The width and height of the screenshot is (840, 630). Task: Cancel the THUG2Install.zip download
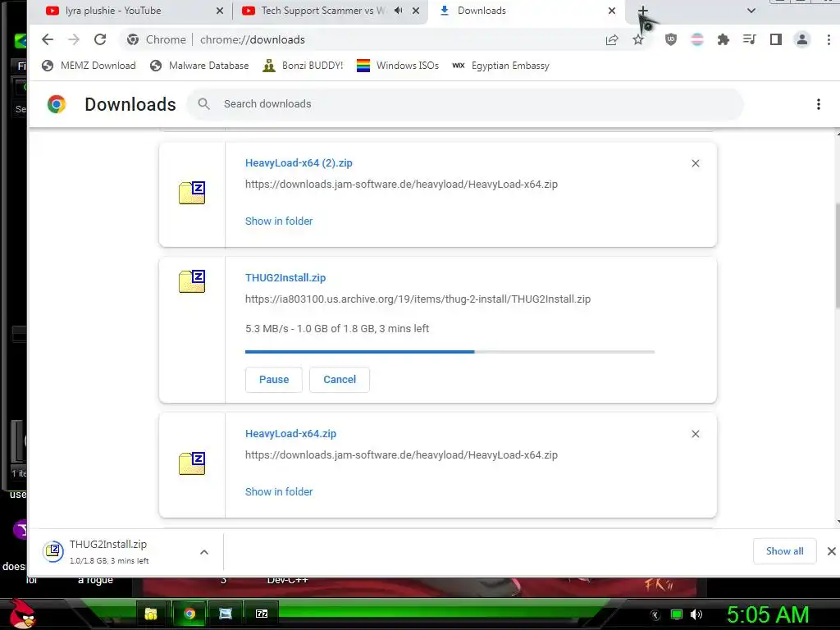(x=340, y=379)
